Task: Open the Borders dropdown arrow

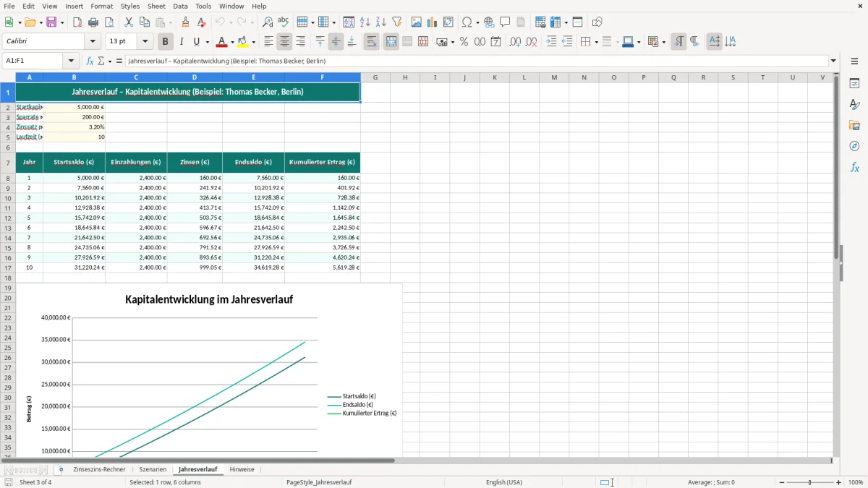Action: click(x=596, y=42)
